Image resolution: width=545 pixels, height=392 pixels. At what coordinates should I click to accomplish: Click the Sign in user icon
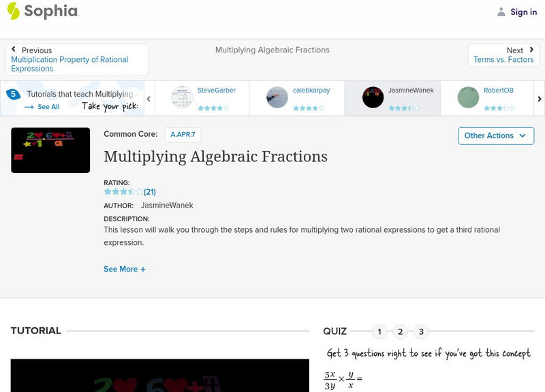[501, 12]
